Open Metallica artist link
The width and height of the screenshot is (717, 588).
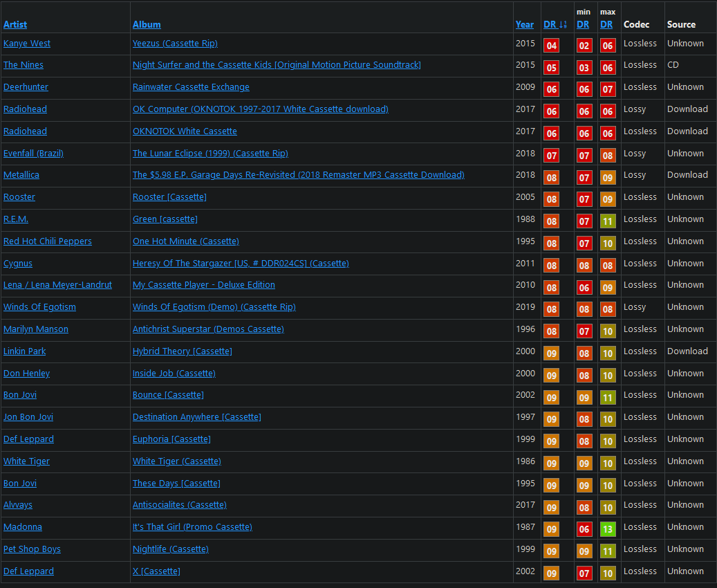pos(21,175)
